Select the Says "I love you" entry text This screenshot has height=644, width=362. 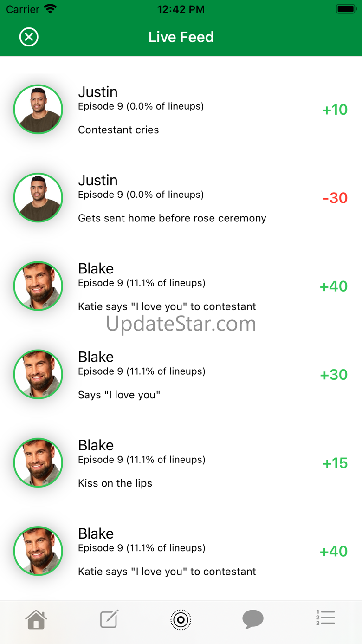(x=119, y=395)
